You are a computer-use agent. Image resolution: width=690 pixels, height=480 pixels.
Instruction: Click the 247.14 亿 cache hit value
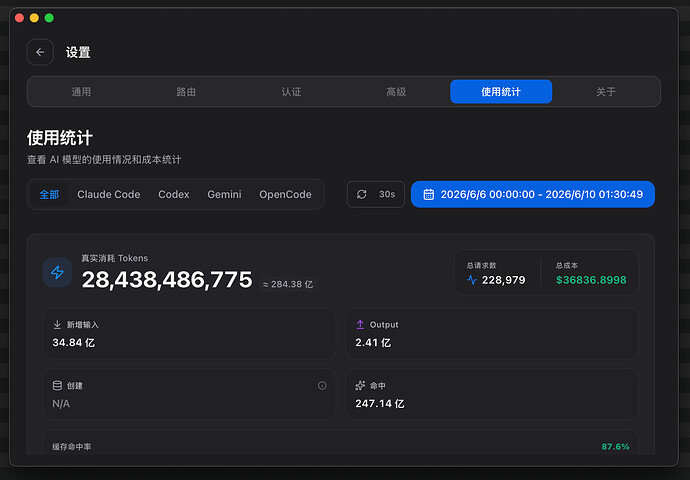[380, 403]
